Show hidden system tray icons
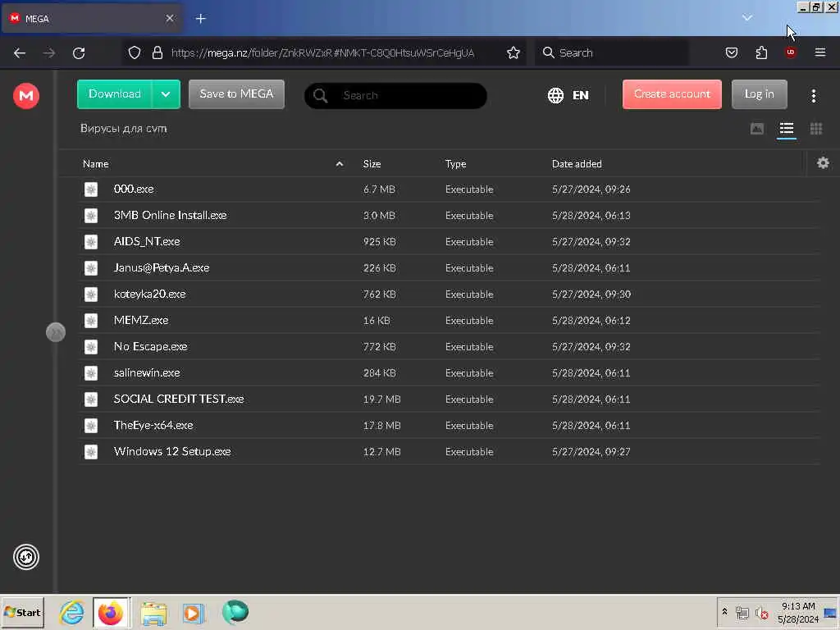Image resolution: width=840 pixels, height=630 pixels. point(724,612)
